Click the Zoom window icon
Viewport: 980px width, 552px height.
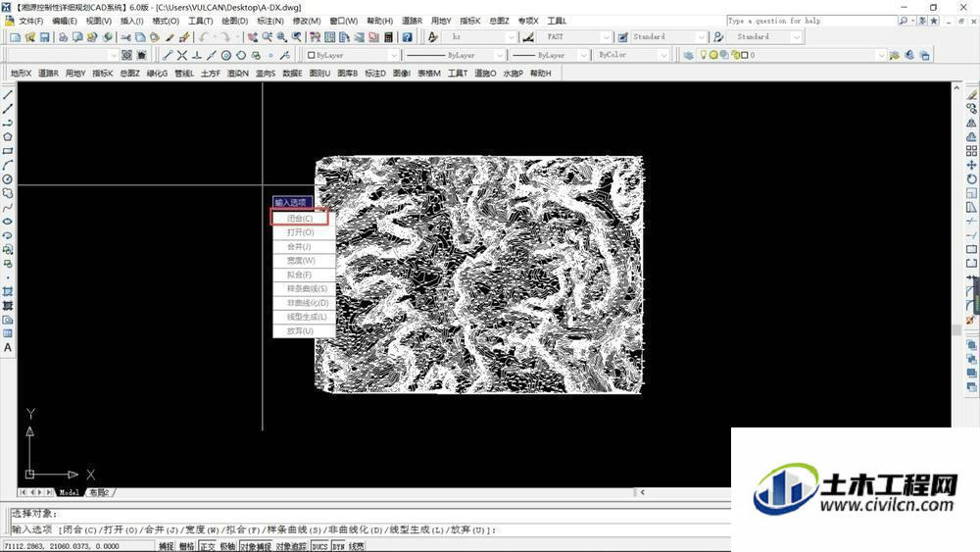[x=282, y=37]
